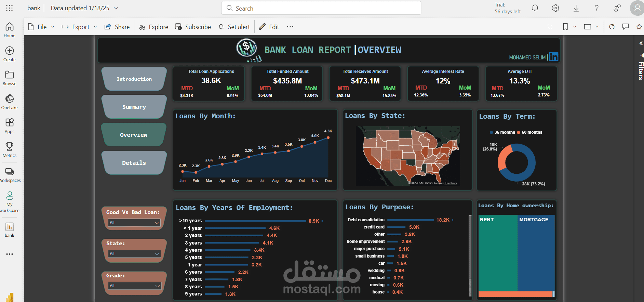Click into the Search field

[x=321, y=8]
